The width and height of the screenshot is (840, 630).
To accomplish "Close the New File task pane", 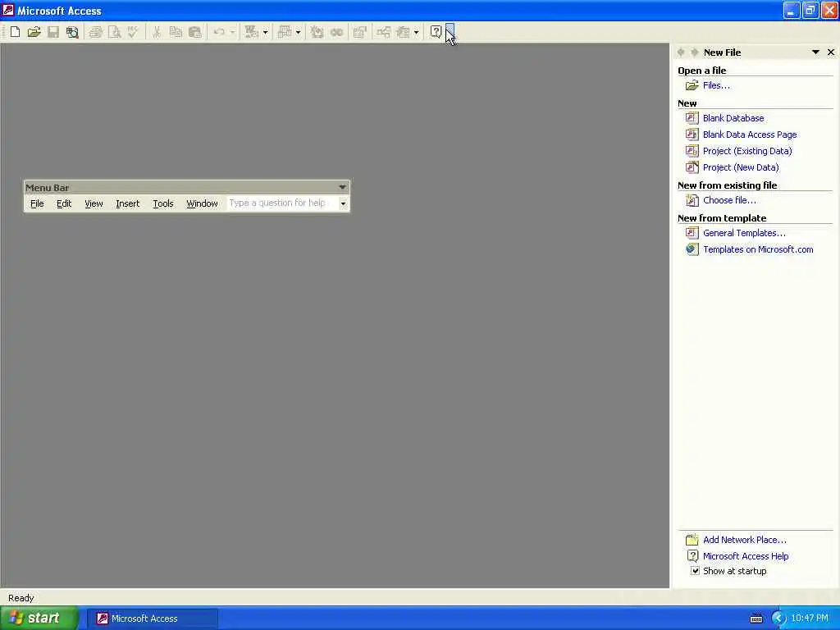I will click(831, 52).
